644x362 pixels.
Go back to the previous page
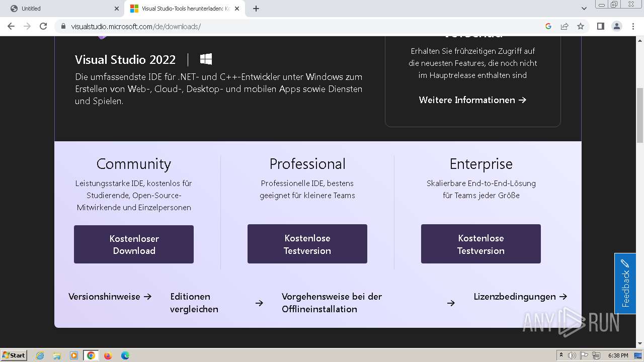(x=11, y=26)
